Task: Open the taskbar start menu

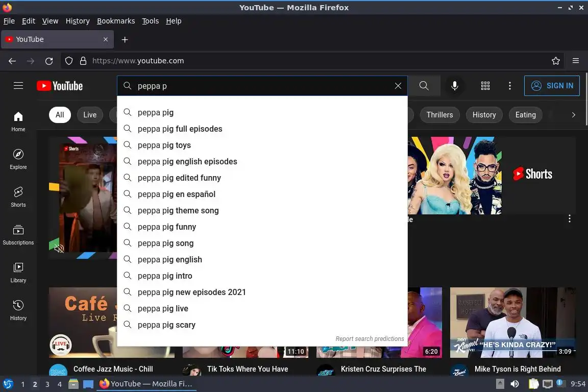Action: [8, 384]
